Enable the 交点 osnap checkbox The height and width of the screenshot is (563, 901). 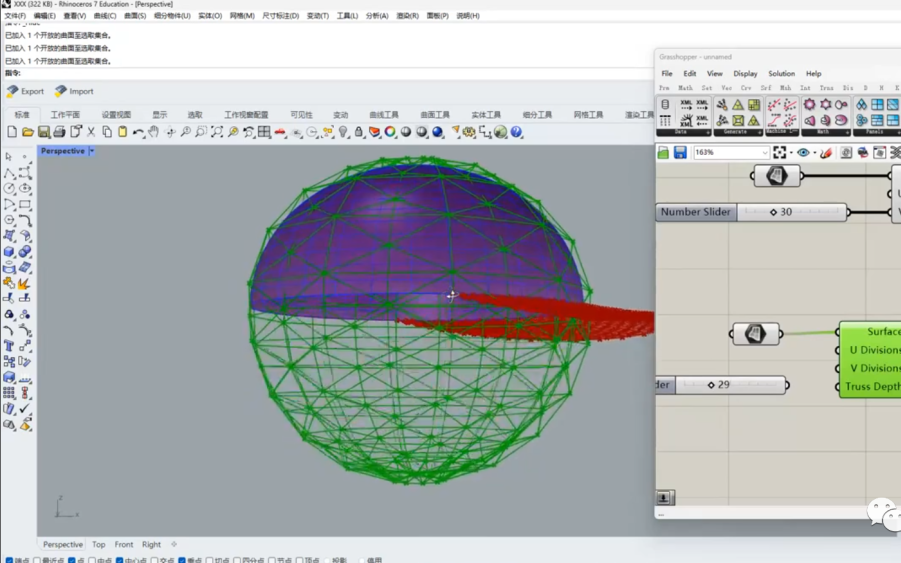tap(154, 561)
